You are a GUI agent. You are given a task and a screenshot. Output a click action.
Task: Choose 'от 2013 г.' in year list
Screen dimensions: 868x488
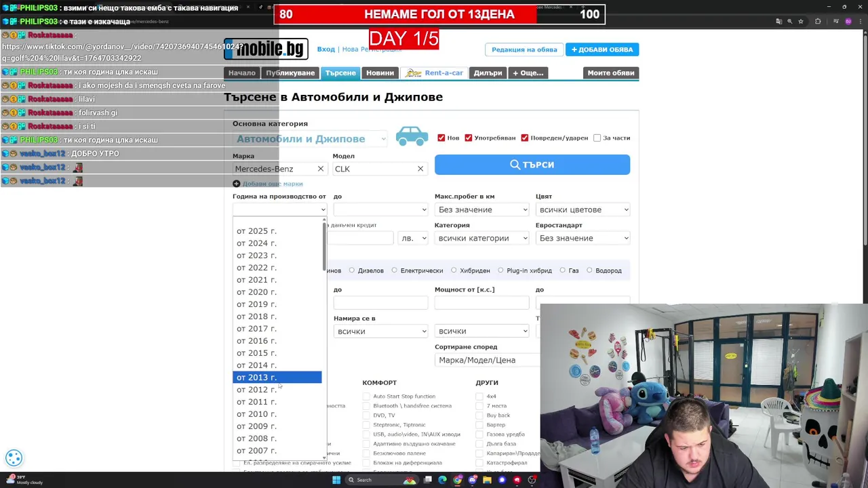(x=277, y=378)
